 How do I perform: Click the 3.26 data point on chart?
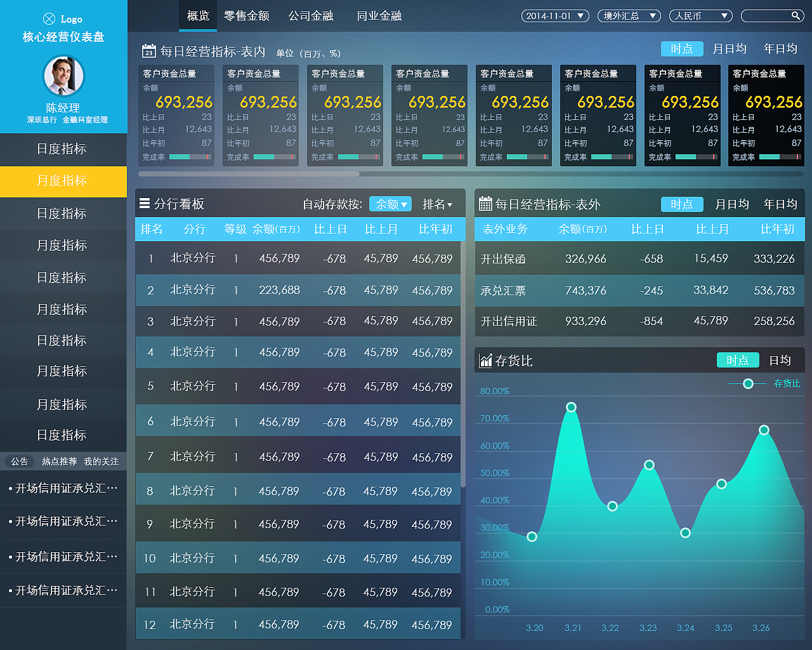point(764,430)
